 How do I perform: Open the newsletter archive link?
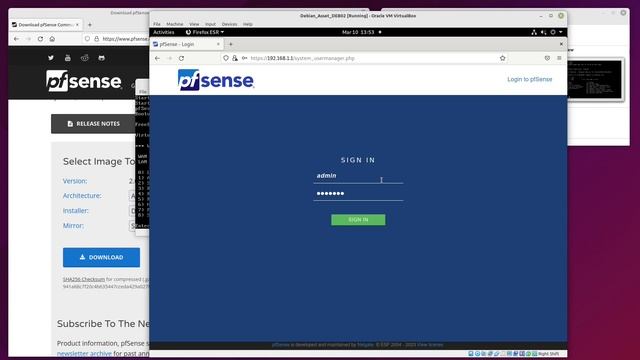pos(84,353)
